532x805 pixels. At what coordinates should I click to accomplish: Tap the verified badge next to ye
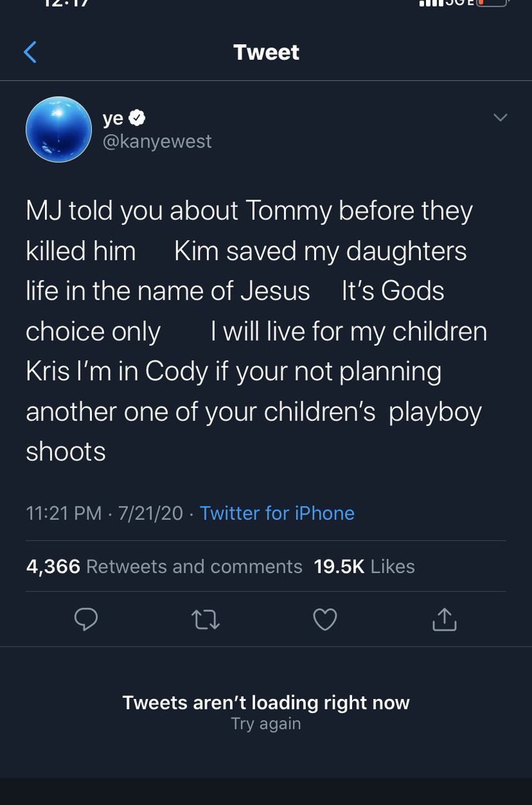coord(137,118)
